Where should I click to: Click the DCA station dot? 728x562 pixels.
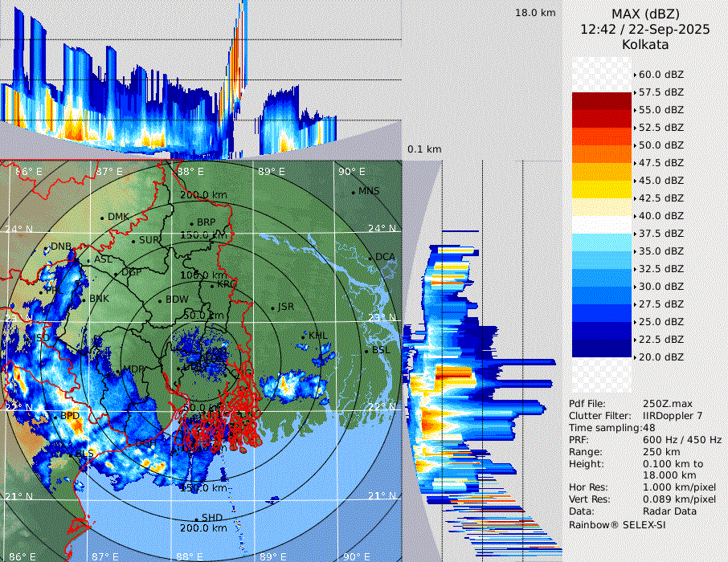tap(370, 258)
